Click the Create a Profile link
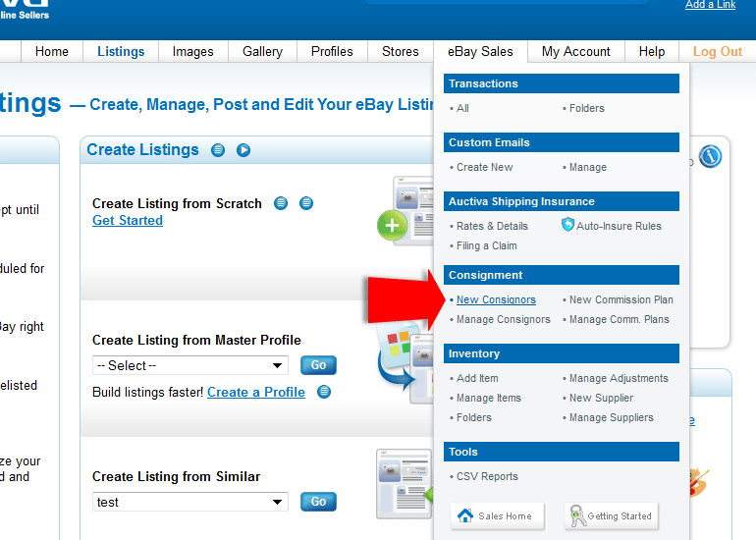756x540 pixels. pos(256,392)
